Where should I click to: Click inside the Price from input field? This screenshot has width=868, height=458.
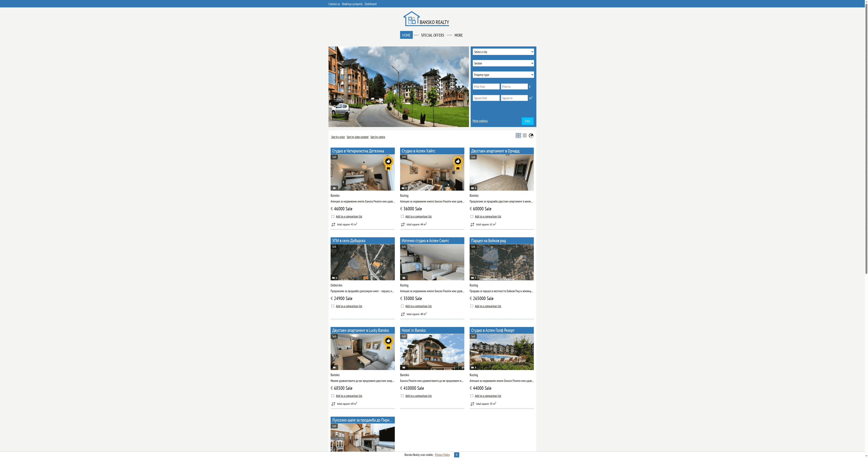[x=486, y=86]
